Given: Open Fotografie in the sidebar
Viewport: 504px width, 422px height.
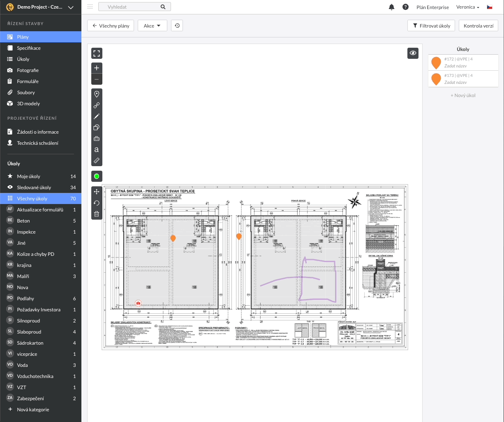Looking at the screenshot, I should click(28, 70).
